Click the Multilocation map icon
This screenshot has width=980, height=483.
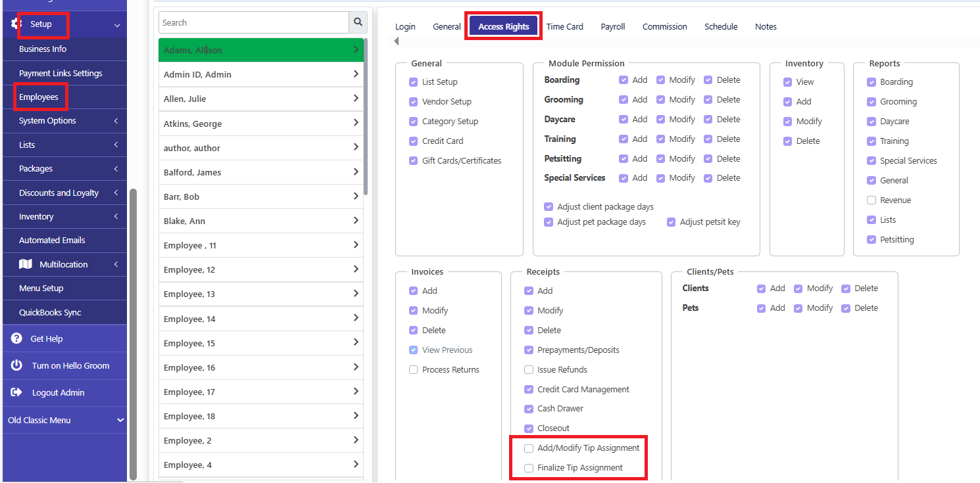pyautogui.click(x=26, y=264)
